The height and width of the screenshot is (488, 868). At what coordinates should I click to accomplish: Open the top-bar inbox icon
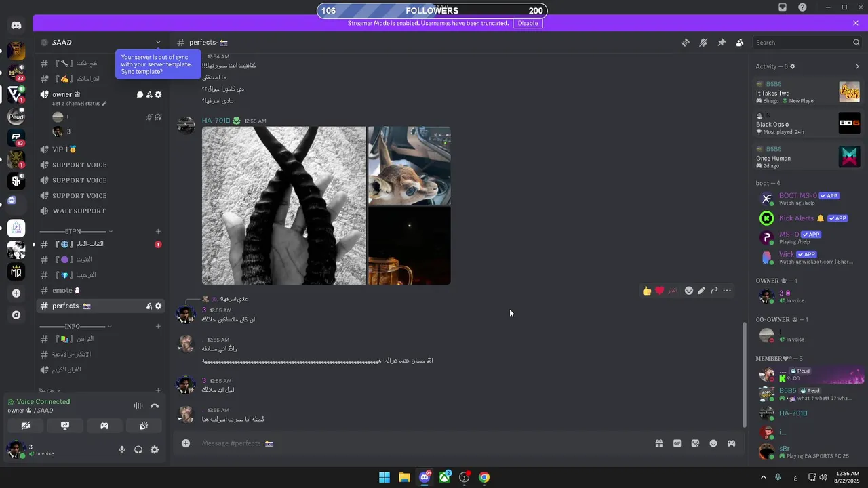(783, 7)
